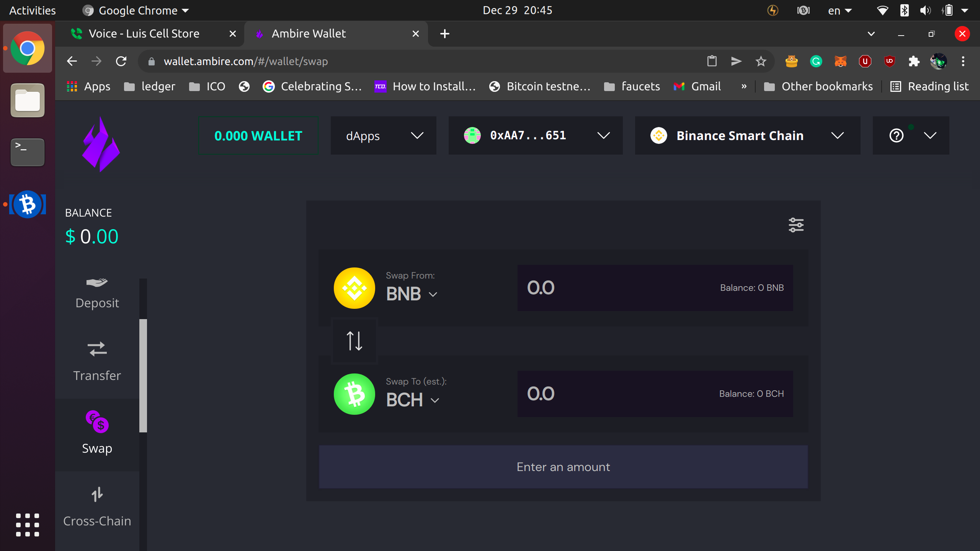This screenshot has width=980, height=551.
Task: Open a new browser tab
Action: [x=445, y=34]
